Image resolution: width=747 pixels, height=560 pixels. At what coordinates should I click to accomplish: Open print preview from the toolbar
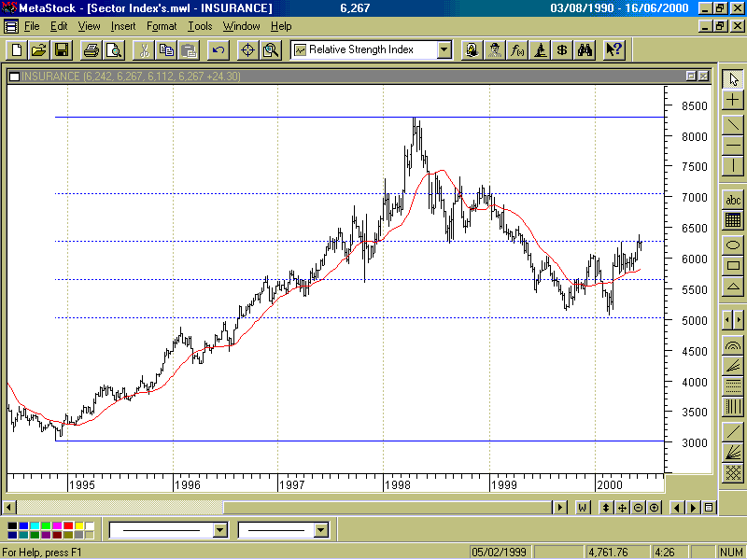click(x=114, y=50)
